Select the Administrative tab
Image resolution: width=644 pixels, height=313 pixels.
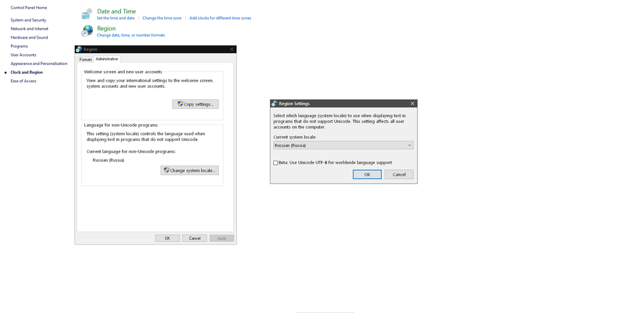click(x=107, y=59)
